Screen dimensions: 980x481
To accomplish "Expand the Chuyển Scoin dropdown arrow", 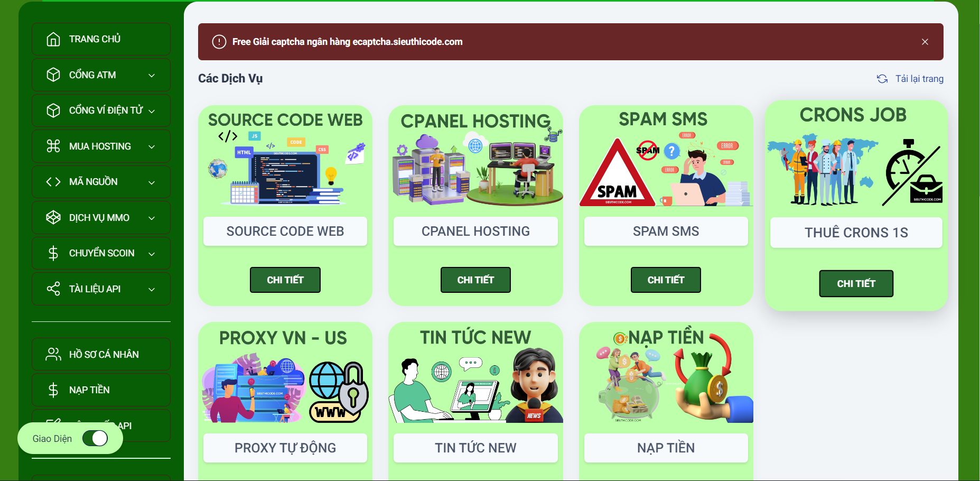I will [x=152, y=254].
